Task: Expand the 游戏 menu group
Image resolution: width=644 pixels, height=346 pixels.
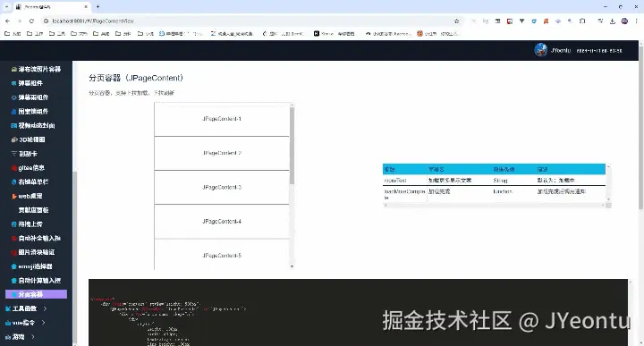Action: pyautogui.click(x=20, y=336)
